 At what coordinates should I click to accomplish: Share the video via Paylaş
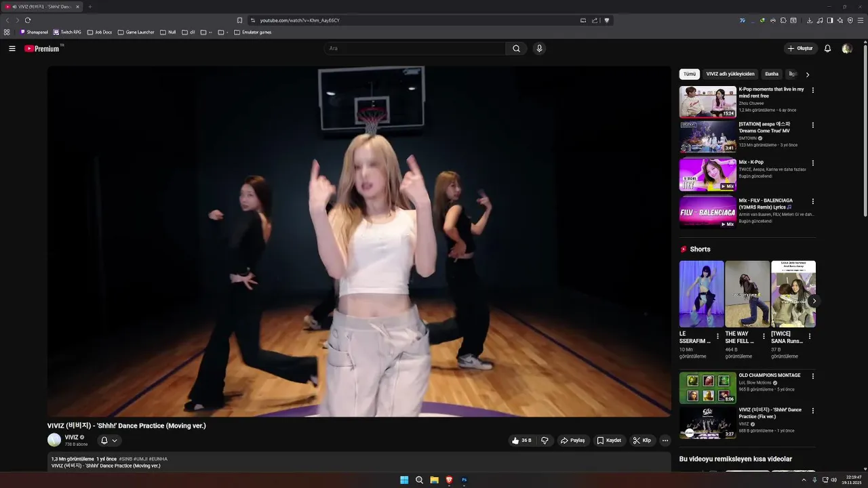coord(573,441)
